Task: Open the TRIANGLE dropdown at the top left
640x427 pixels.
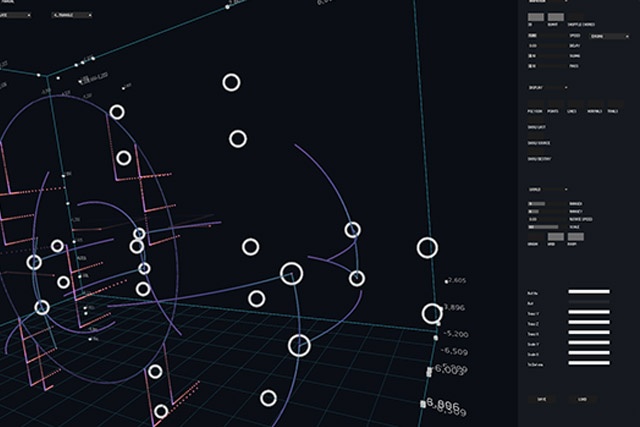Action: click(71, 15)
